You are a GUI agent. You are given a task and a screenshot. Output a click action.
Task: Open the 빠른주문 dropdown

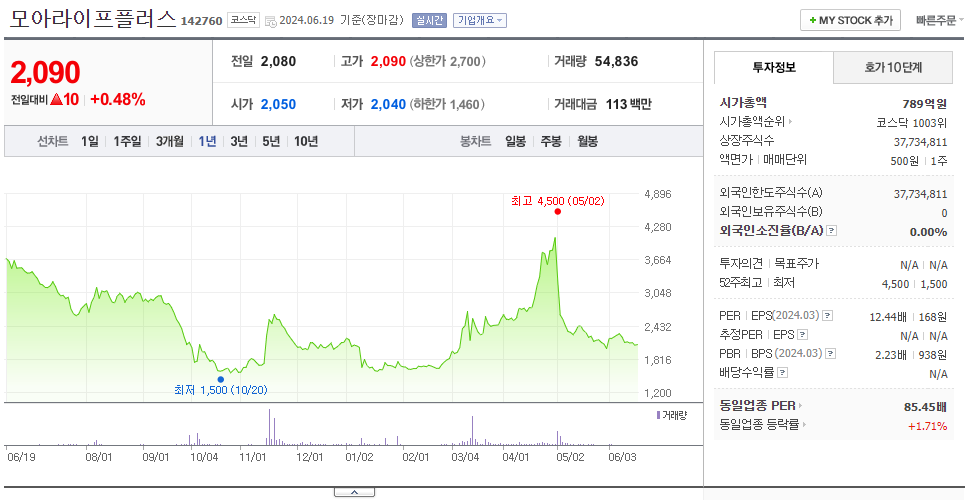[x=939, y=20]
